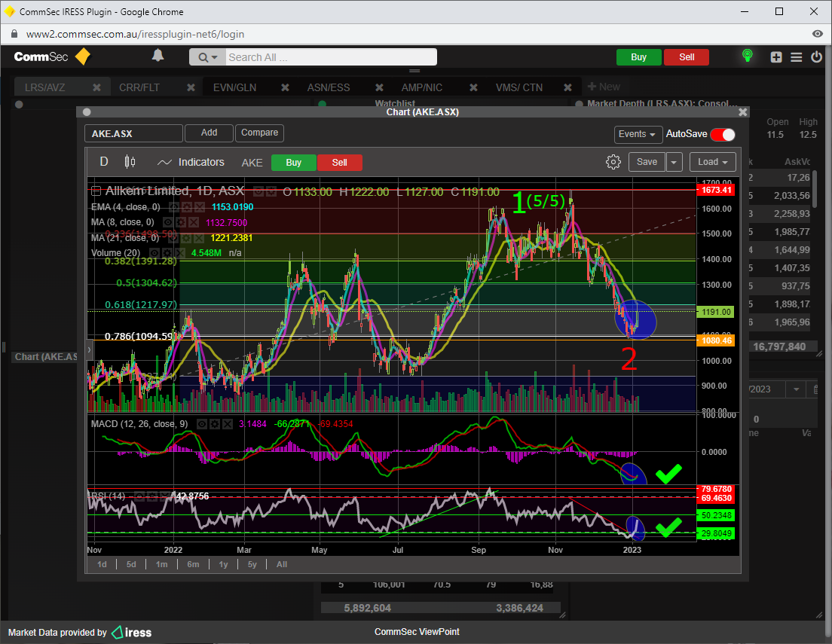This screenshot has width=832, height=644.
Task: Toggle visibility of Volume (20) indicator
Action: click(x=154, y=253)
